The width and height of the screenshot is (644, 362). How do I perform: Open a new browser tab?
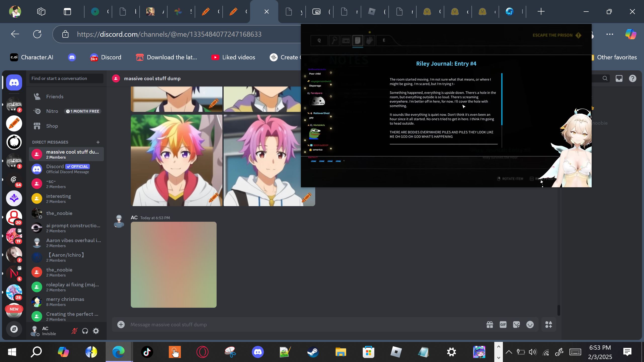[541, 11]
